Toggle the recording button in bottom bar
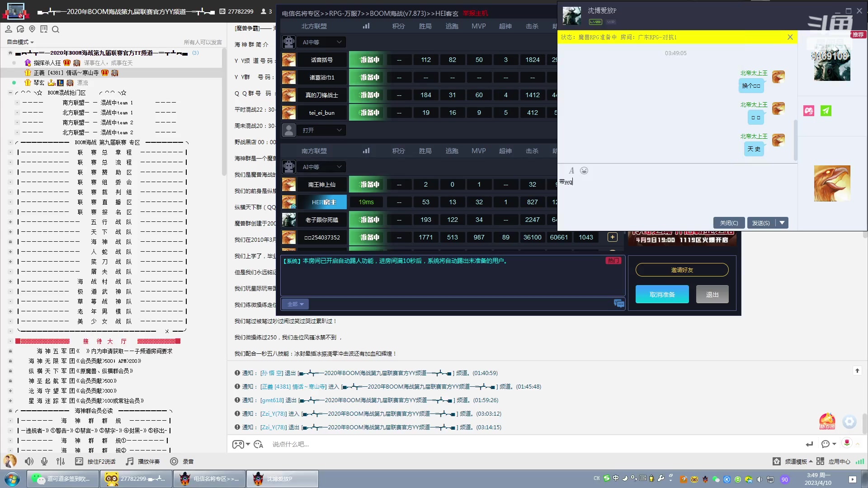Image resolution: width=868 pixels, height=488 pixels. (x=182, y=461)
